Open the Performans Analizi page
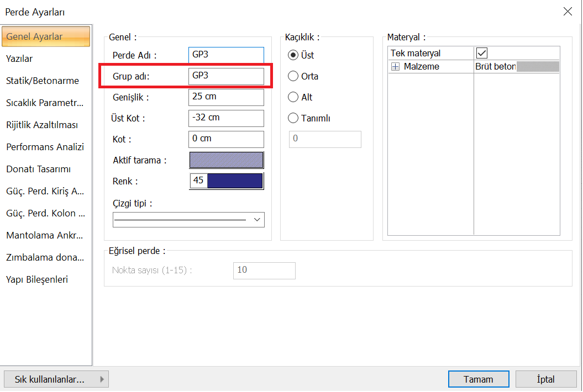583x392 pixels. (x=45, y=147)
